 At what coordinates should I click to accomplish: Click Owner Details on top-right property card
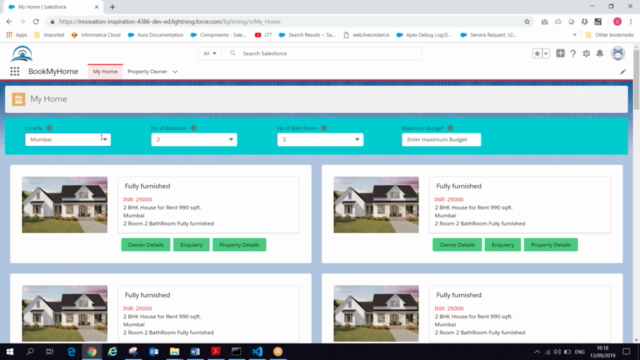(x=457, y=245)
